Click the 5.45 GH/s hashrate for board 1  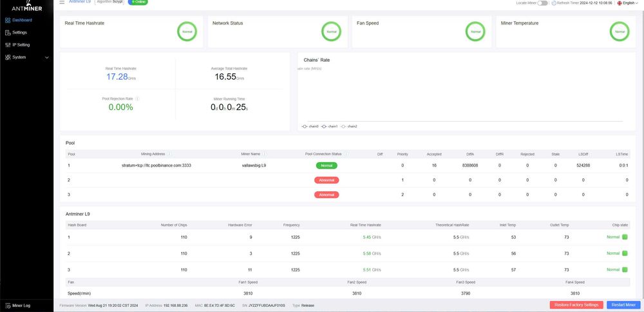pyautogui.click(x=372, y=237)
